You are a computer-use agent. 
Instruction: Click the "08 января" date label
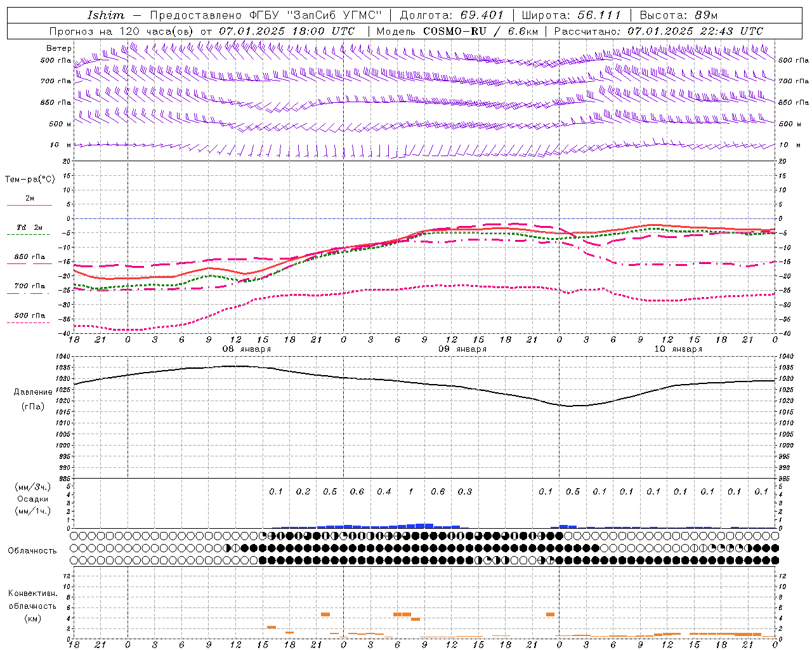(x=246, y=349)
